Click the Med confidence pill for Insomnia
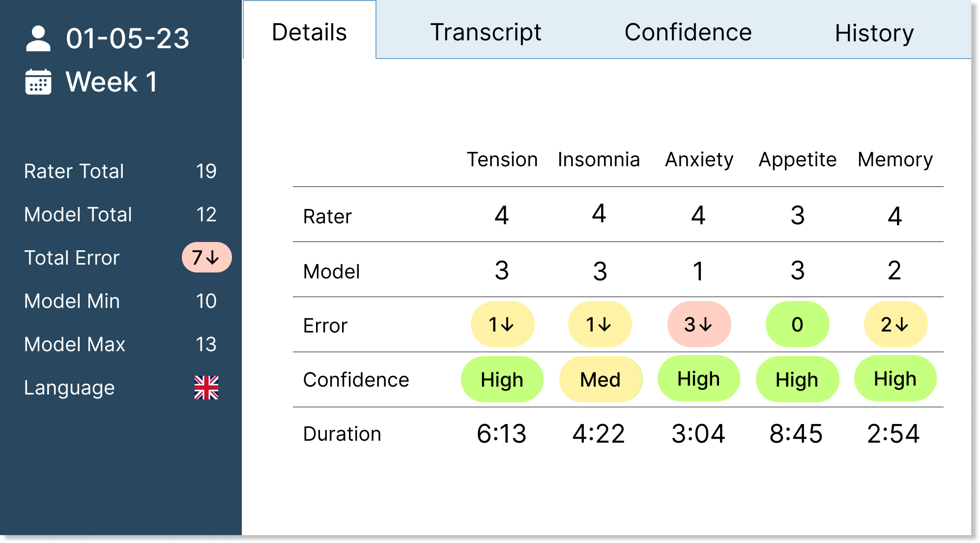 (601, 380)
